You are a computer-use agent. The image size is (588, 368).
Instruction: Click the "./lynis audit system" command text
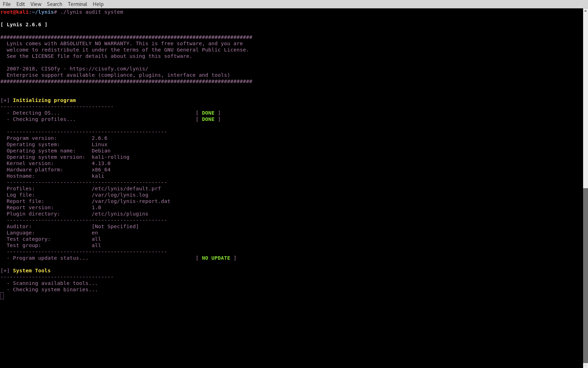92,12
